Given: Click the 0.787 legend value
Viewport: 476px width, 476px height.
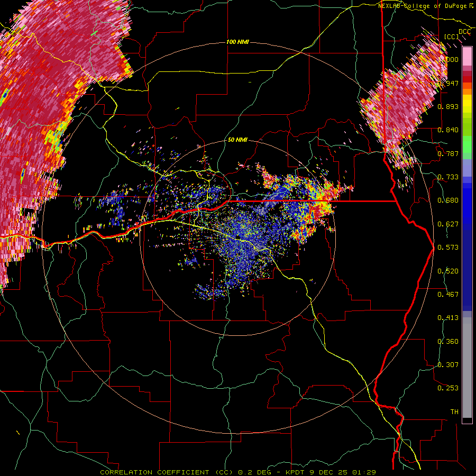Looking at the screenshot, I should coord(448,153).
